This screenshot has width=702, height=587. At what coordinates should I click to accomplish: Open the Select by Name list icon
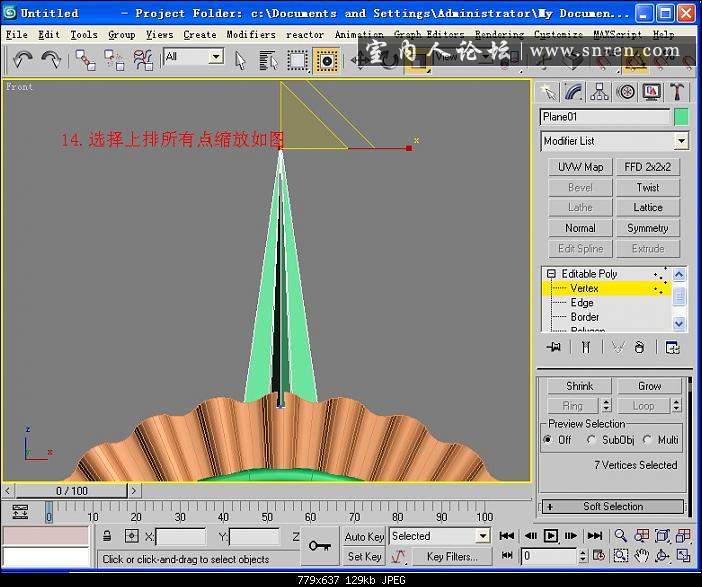click(x=268, y=59)
